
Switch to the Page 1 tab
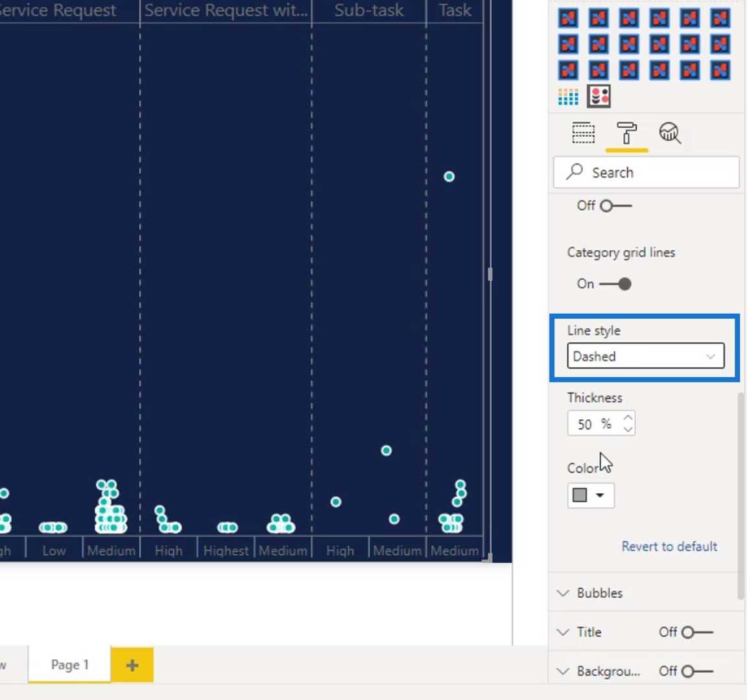tap(69, 665)
